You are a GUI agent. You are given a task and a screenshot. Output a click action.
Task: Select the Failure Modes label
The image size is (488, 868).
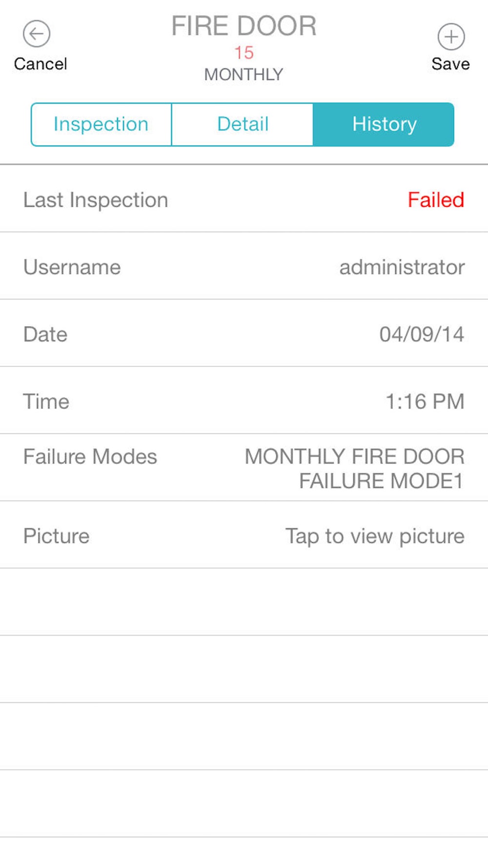point(90,457)
